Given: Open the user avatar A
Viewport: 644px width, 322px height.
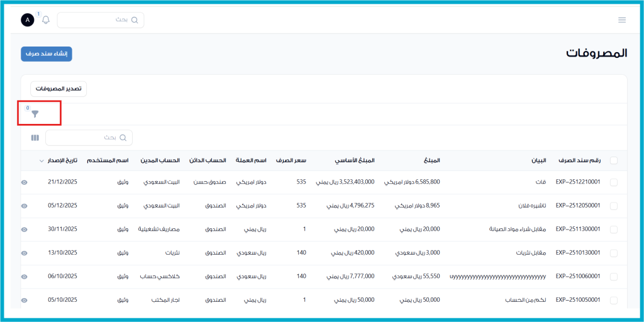Looking at the screenshot, I should pyautogui.click(x=27, y=20).
